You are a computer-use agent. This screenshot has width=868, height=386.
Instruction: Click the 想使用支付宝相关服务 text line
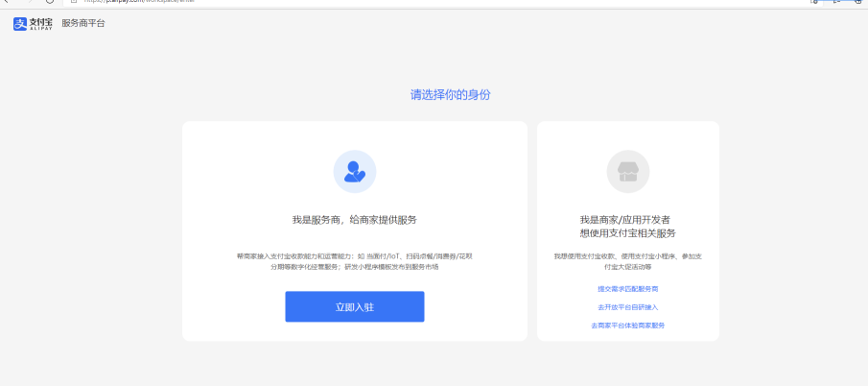point(628,233)
